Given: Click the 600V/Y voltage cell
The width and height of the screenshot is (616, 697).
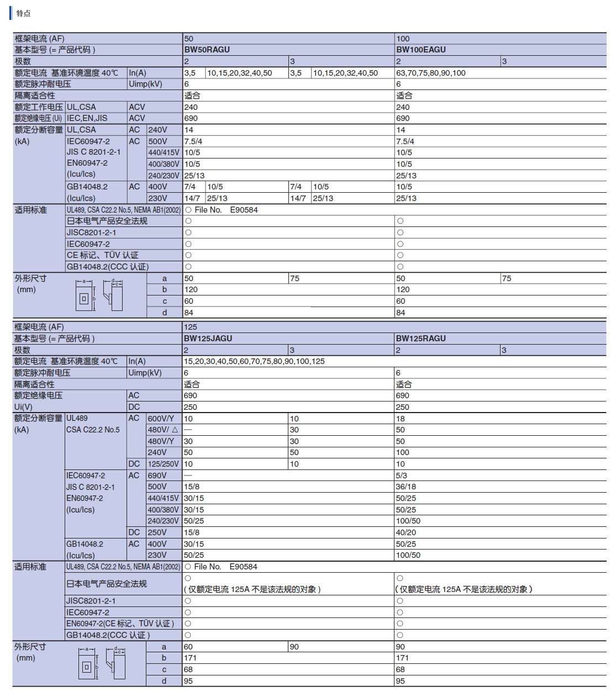Looking at the screenshot, I should point(164,419).
